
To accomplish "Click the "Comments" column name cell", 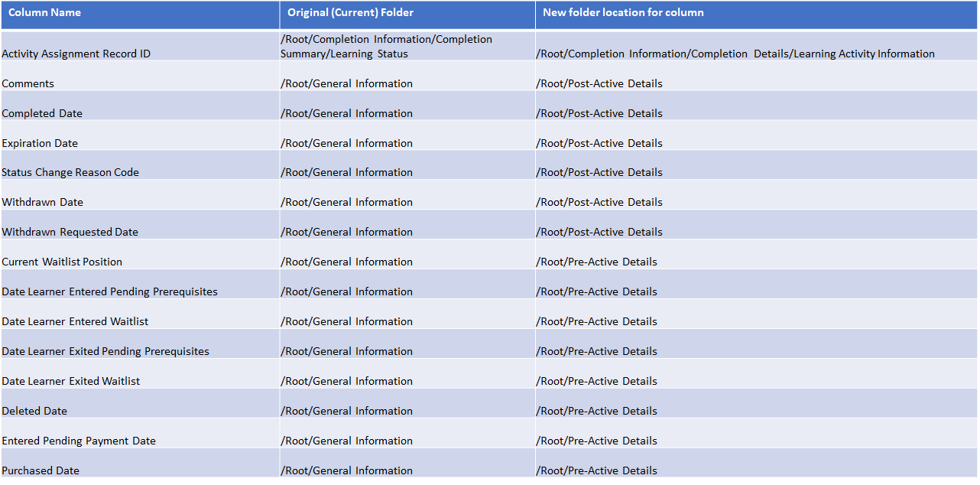I will (x=28, y=83).
